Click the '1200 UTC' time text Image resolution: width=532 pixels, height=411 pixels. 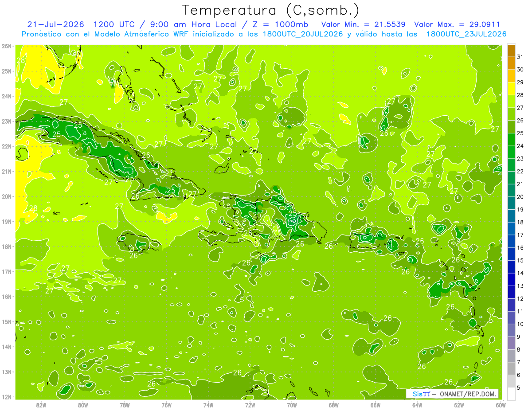(x=113, y=24)
